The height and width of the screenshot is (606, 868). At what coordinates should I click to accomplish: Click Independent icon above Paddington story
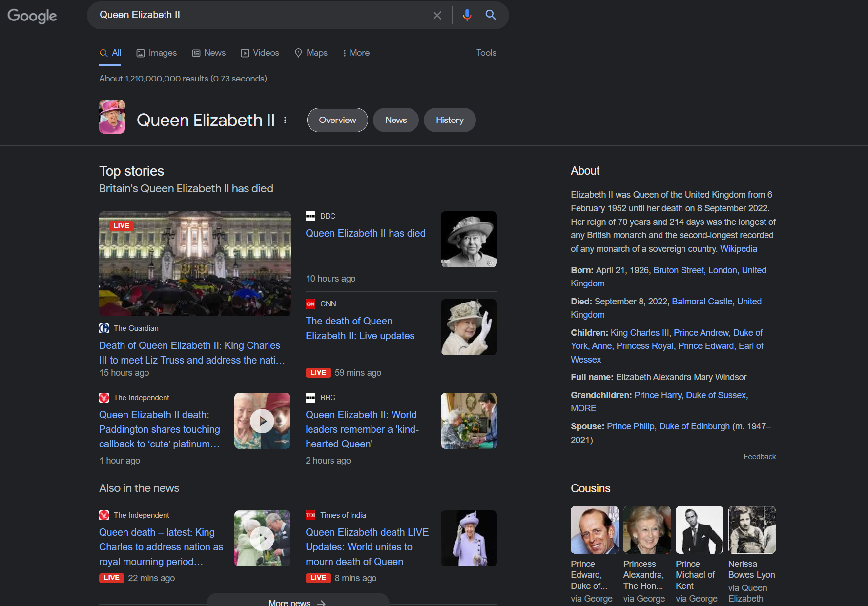[104, 398]
